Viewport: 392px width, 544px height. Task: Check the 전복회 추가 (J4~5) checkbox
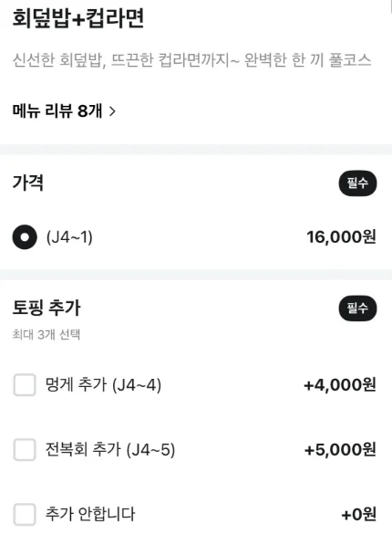25,450
